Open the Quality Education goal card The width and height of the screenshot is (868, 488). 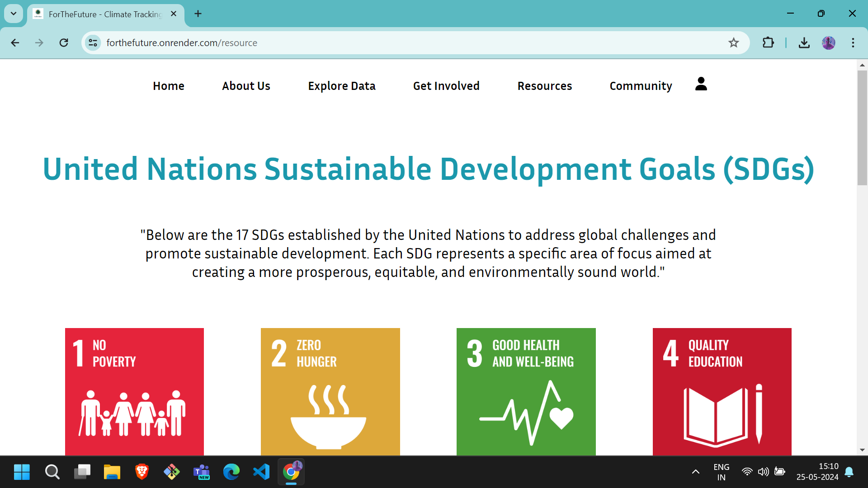tap(722, 391)
